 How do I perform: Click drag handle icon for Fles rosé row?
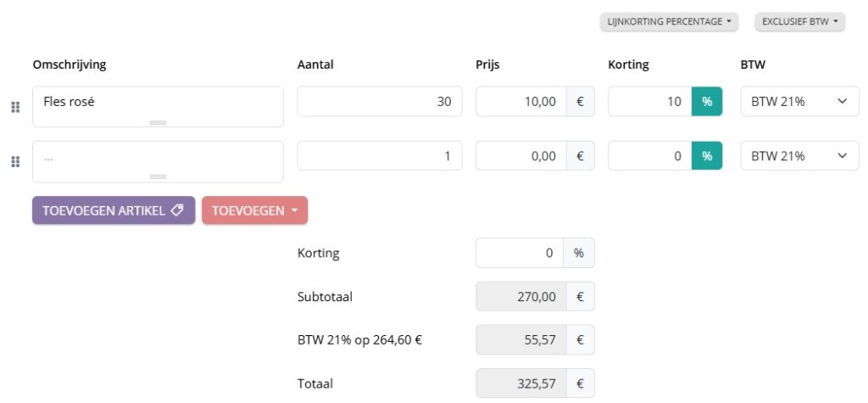[14, 107]
